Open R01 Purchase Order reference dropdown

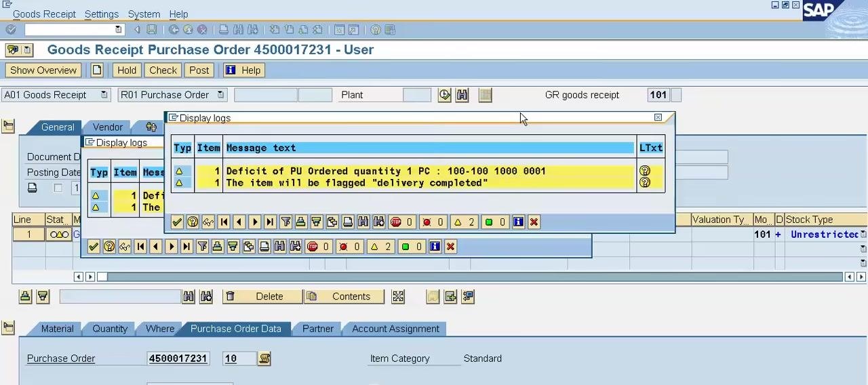221,95
